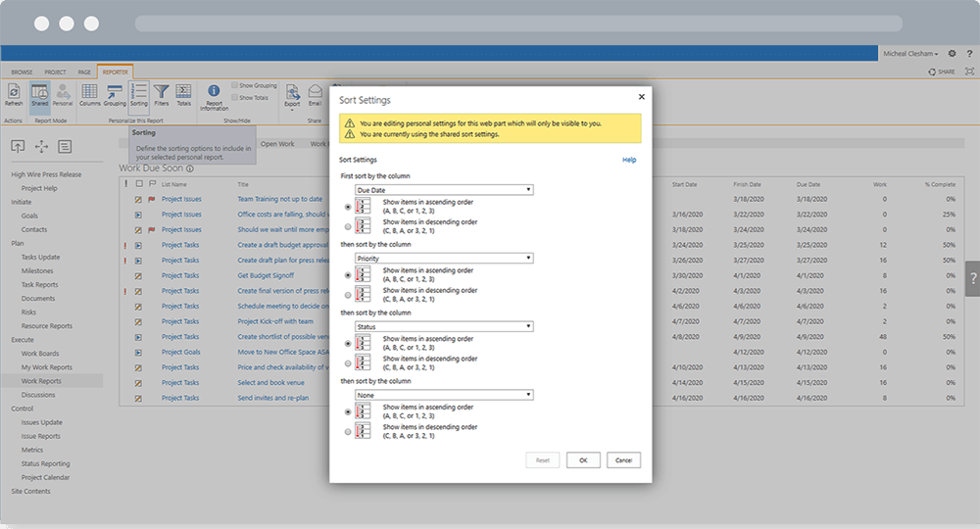Image resolution: width=980 pixels, height=529 pixels.
Task: Open the Due Date sort column dropdown
Action: tap(444, 190)
